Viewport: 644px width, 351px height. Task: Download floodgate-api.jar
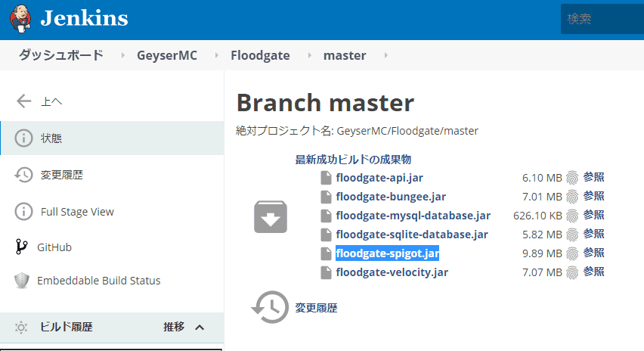pos(379,178)
